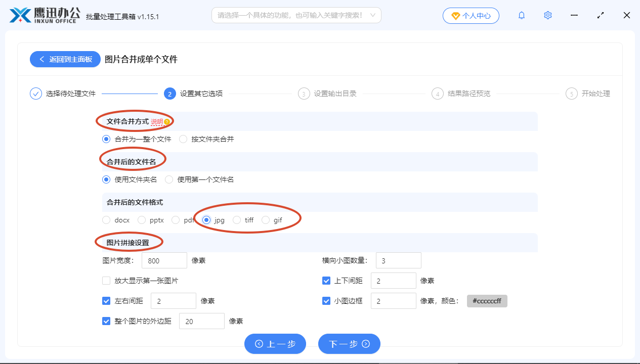Click the 图片合并成单个文件 page title
The height and width of the screenshot is (364, 640).
pos(141,59)
